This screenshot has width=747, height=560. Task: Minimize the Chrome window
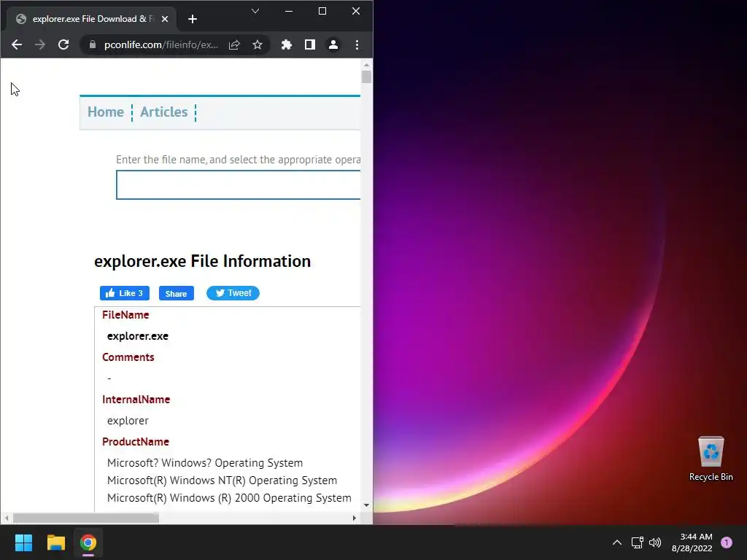coord(289,11)
